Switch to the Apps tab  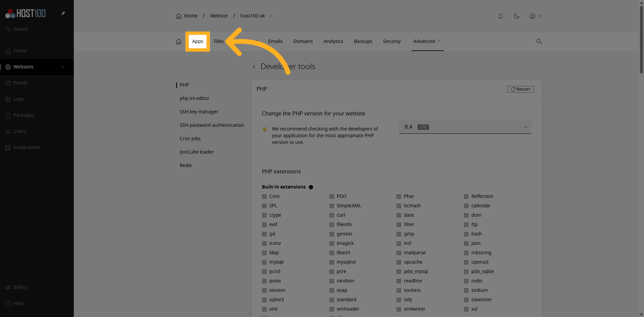click(x=198, y=41)
